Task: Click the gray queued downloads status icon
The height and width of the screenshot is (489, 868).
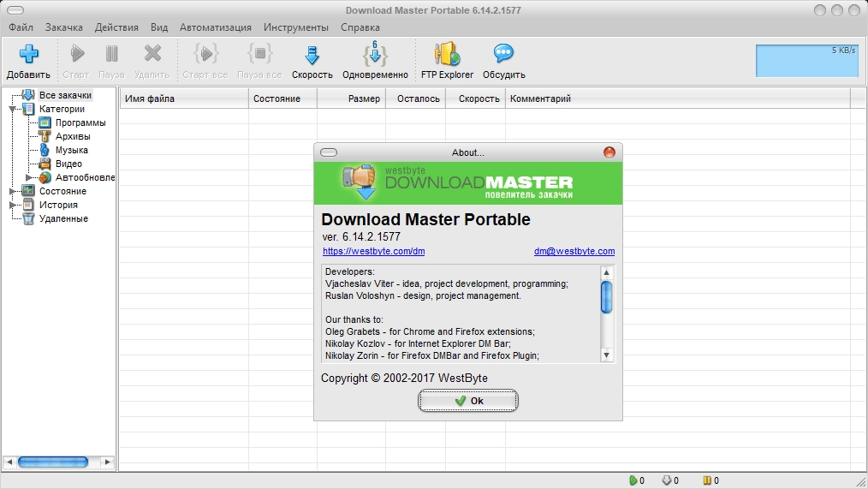Action: coord(667,480)
